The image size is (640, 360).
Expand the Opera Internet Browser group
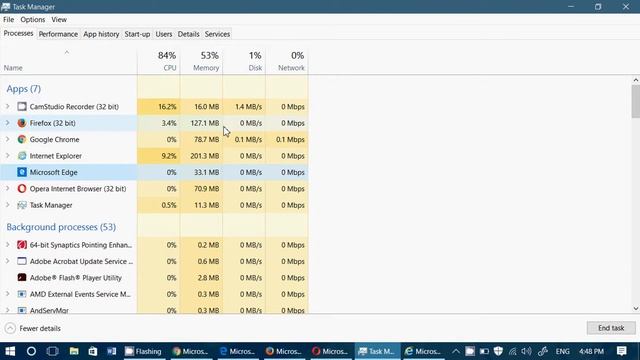pyautogui.click(x=7, y=189)
